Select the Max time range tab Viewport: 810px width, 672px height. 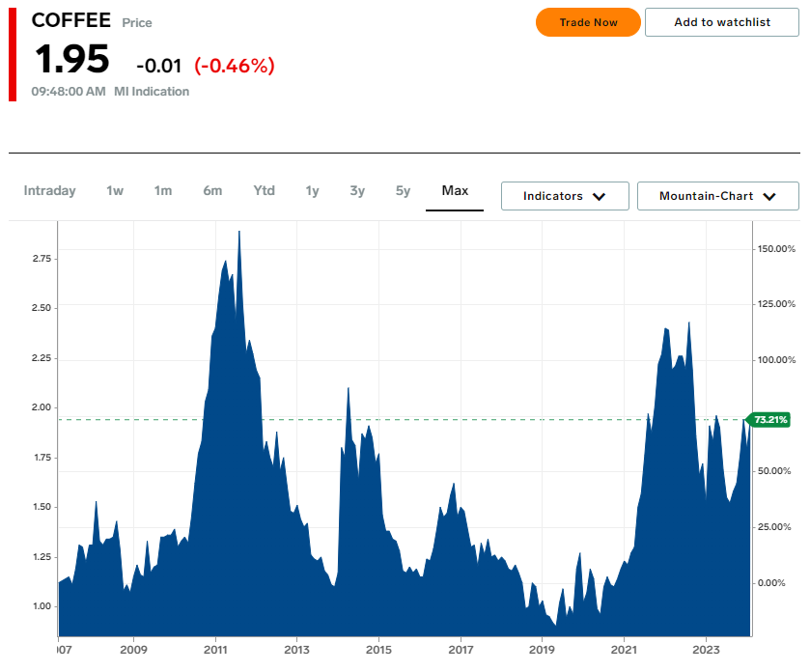pyautogui.click(x=455, y=191)
